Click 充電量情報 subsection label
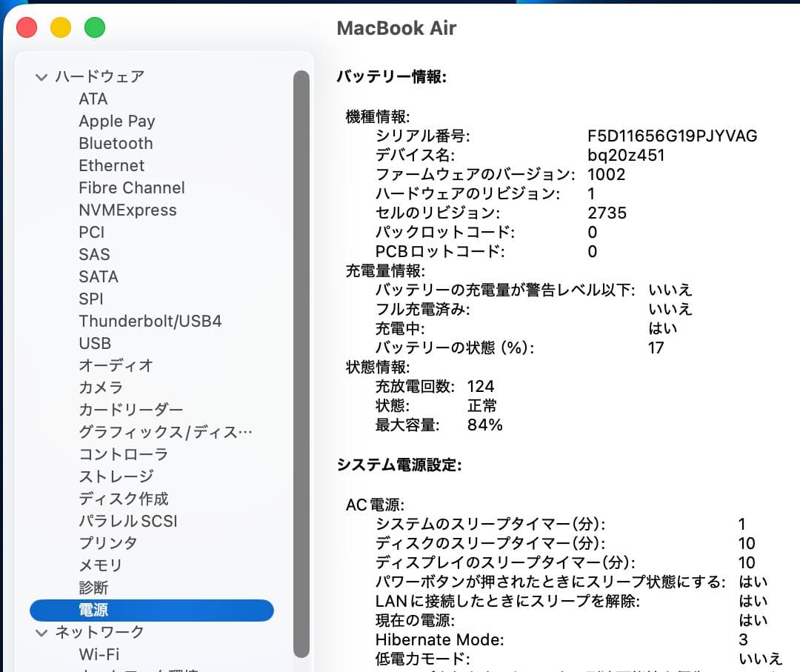 385,270
